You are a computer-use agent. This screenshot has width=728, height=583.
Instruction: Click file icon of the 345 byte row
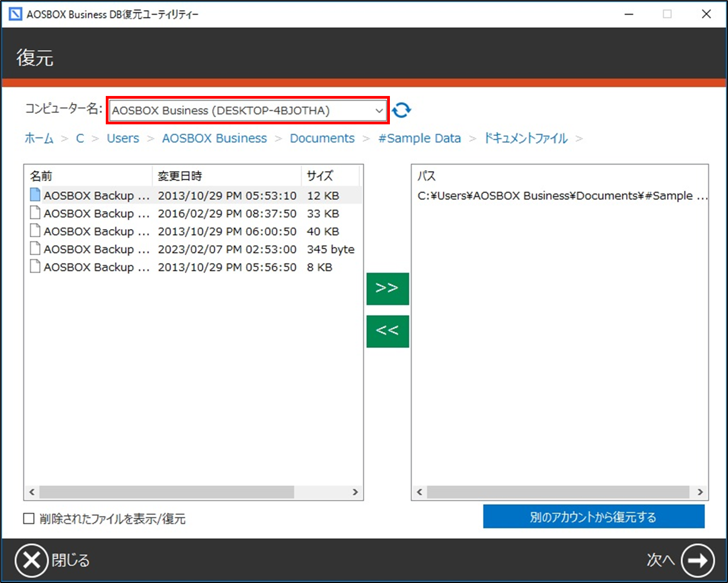[35, 249]
